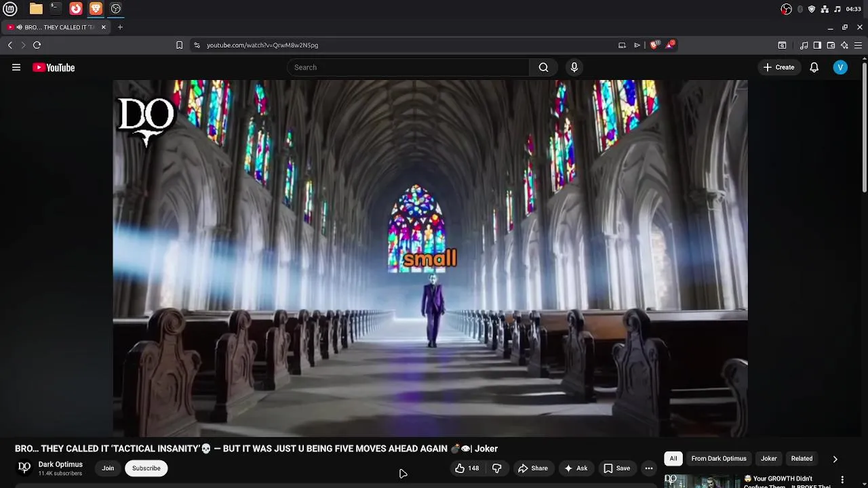Open the clock showing 04:33
Viewport: 868px width, 488px height.
coord(854,9)
